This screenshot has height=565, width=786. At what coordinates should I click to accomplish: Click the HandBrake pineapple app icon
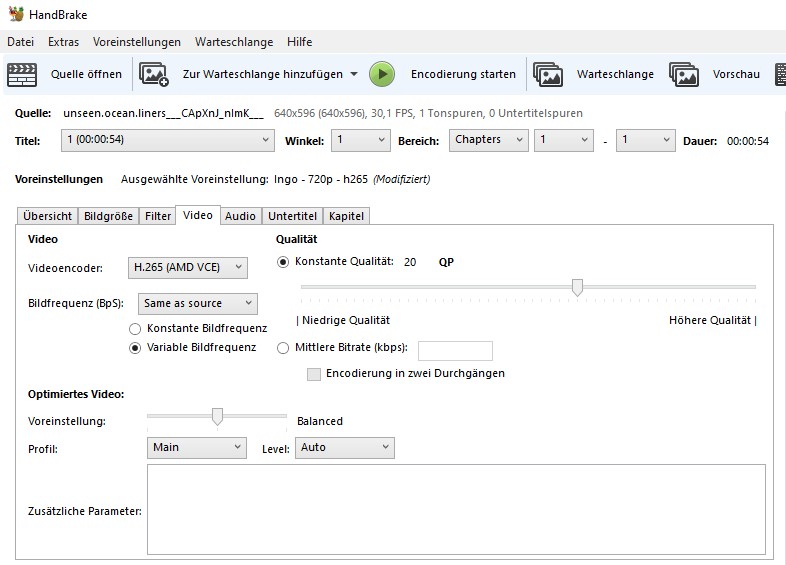click(16, 14)
